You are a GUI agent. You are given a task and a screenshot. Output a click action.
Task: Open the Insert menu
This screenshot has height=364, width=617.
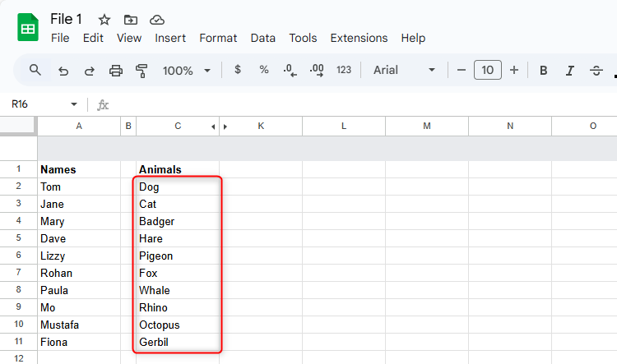click(170, 38)
